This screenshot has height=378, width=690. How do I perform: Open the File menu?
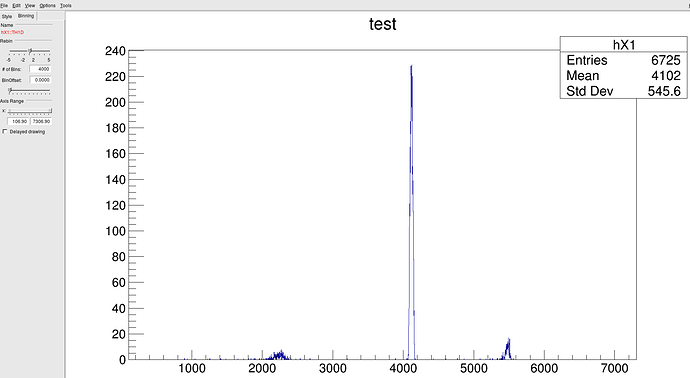point(4,5)
